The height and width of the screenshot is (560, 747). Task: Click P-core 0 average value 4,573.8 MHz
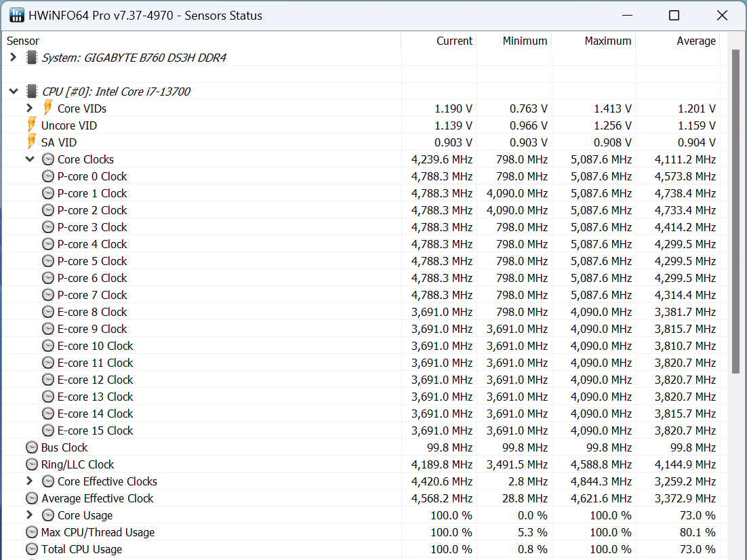click(685, 176)
